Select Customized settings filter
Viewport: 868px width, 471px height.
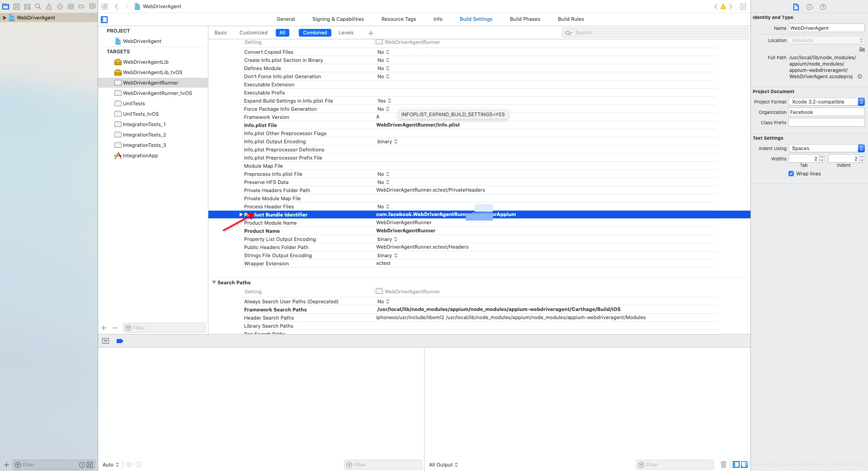click(253, 33)
